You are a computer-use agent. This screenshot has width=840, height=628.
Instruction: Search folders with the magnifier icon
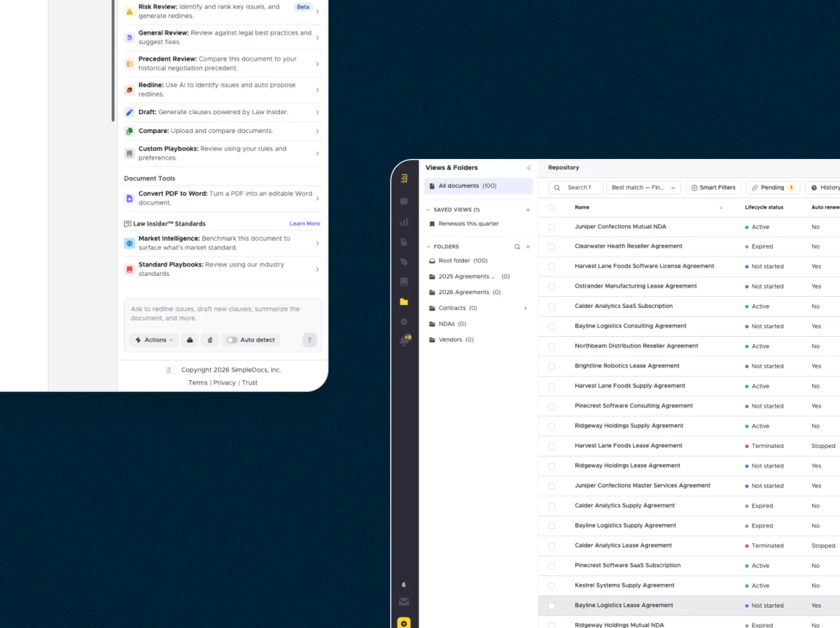click(517, 247)
